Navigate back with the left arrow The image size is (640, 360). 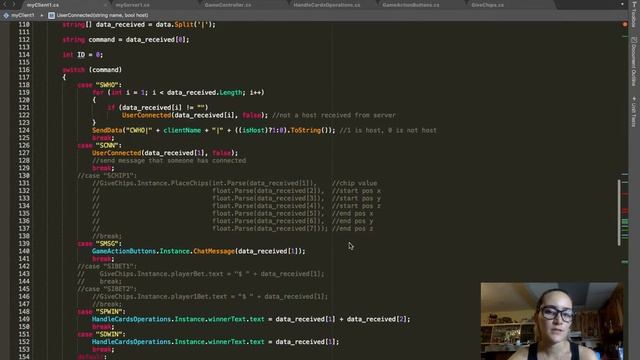click(x=6, y=4)
